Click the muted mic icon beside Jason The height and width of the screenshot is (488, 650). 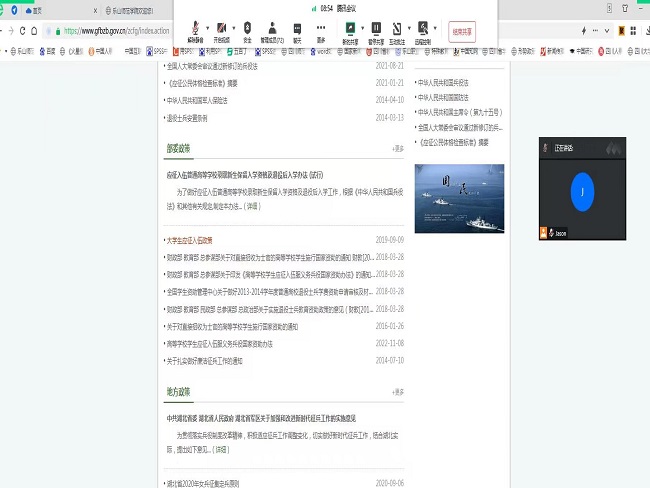pos(551,233)
